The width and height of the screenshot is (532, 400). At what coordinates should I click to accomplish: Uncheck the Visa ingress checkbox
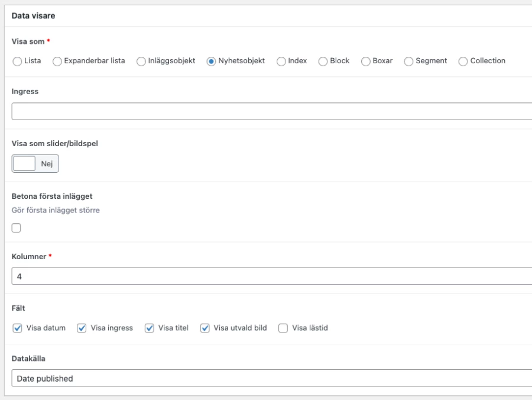click(x=82, y=328)
